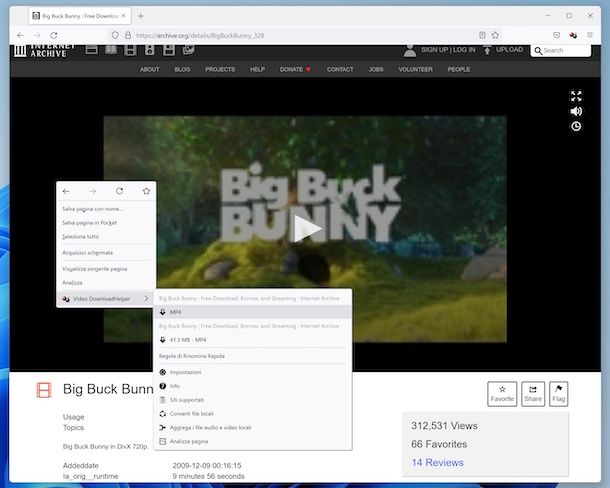The image size is (610, 488).
Task: Open Info in DownloadHelper submenu
Action: [x=253, y=386]
